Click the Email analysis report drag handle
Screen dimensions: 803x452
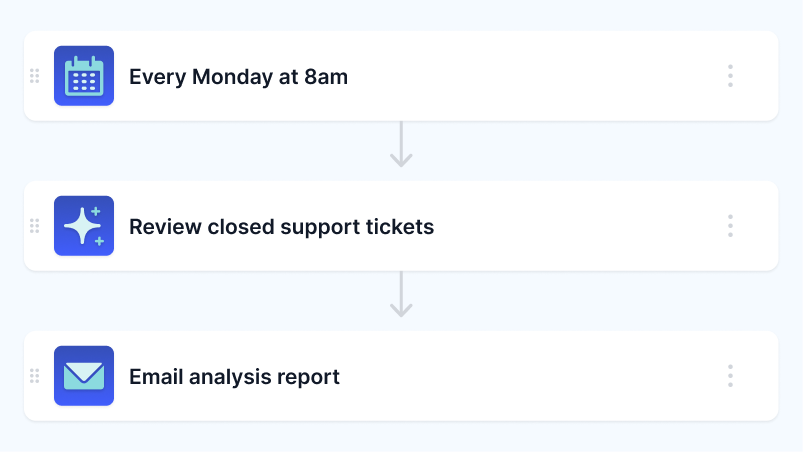tap(35, 376)
